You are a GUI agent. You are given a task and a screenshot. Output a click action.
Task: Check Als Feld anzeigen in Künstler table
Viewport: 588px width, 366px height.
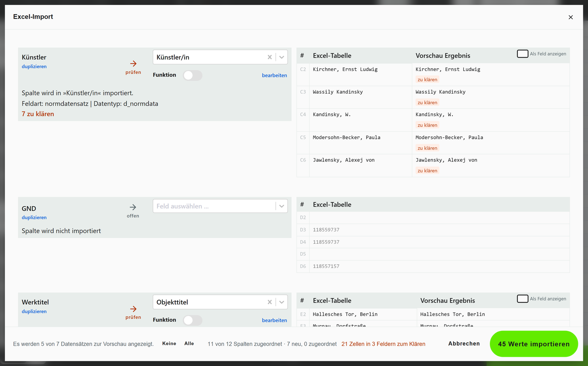point(523,54)
